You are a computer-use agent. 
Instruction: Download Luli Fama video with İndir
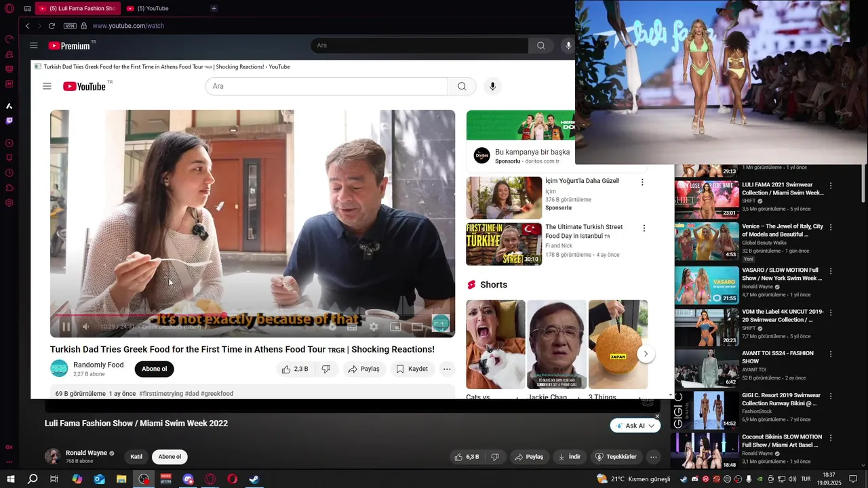569,457
